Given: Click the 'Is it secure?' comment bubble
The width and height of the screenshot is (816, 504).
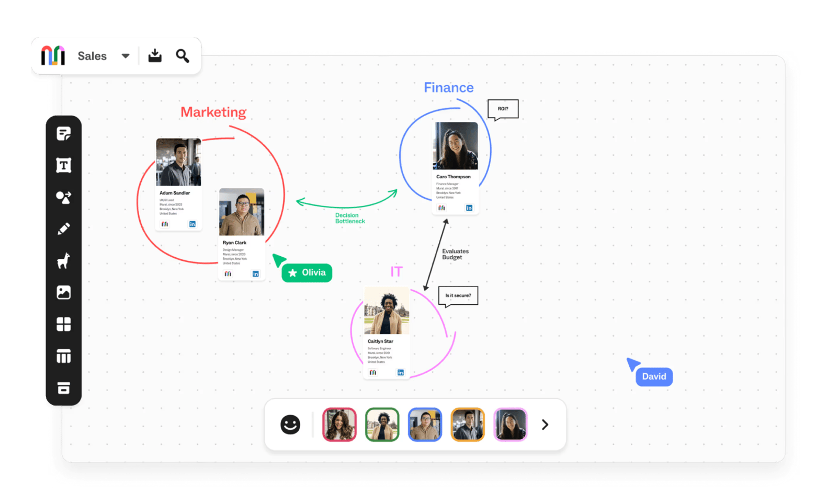Looking at the screenshot, I should click(458, 296).
